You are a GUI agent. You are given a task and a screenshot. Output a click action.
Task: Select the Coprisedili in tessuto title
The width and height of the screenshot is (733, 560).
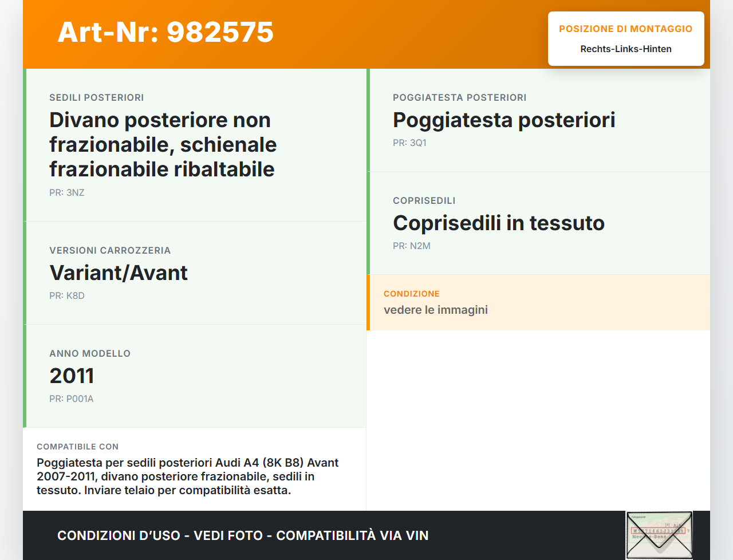pyautogui.click(x=499, y=223)
